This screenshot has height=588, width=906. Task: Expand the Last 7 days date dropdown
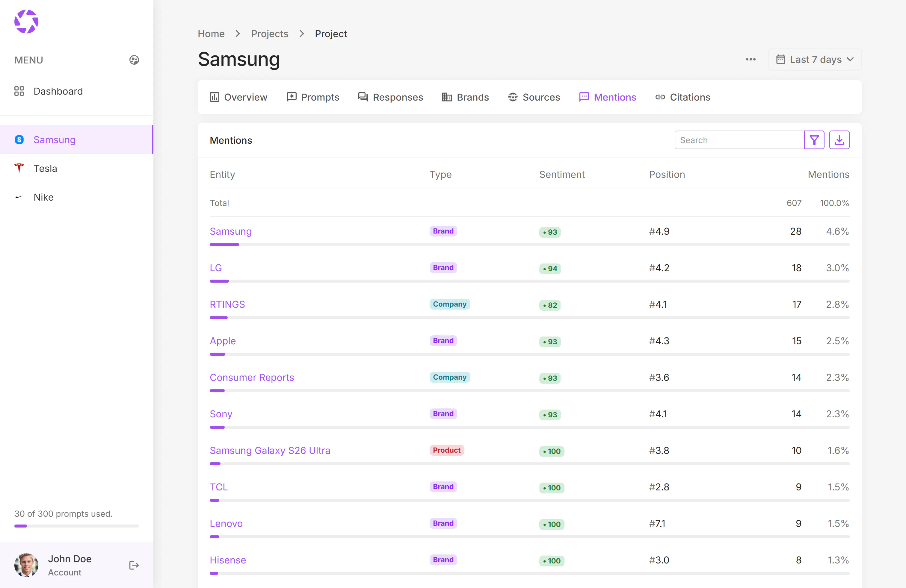point(815,59)
